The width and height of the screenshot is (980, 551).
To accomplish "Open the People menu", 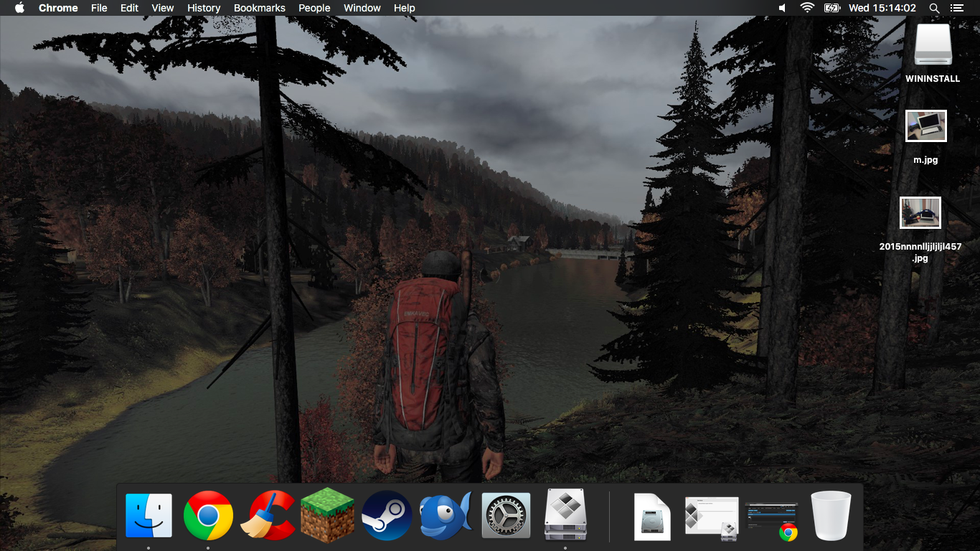I will [314, 8].
